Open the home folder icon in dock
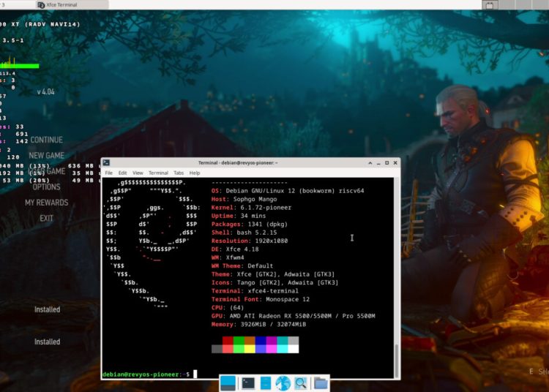Viewport: 549px width, 392px height. 321,383
